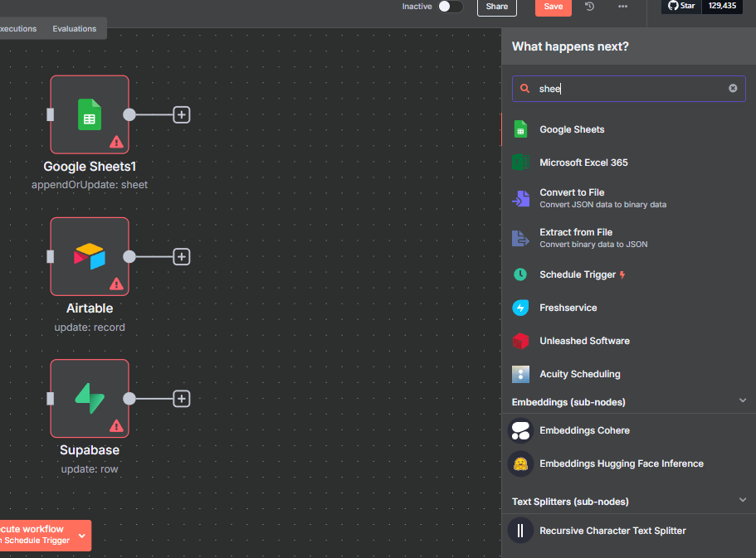Click warning icon on Google Sheets1 node
Viewport: 756px width, 558px height.
pyautogui.click(x=116, y=142)
